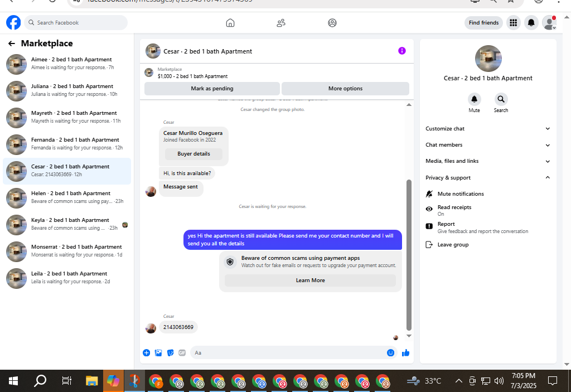Open Windows Start menu
The height and width of the screenshot is (392, 571).
click(x=13, y=381)
